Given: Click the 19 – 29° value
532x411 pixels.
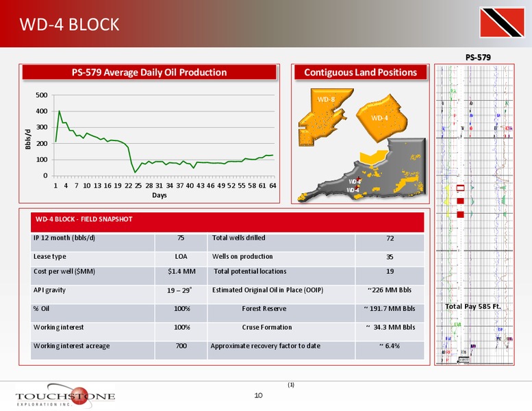Looking at the screenshot, I should click(x=179, y=290).
